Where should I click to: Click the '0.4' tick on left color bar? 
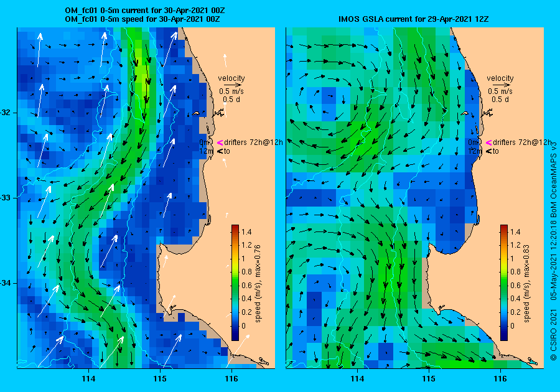click(x=246, y=299)
